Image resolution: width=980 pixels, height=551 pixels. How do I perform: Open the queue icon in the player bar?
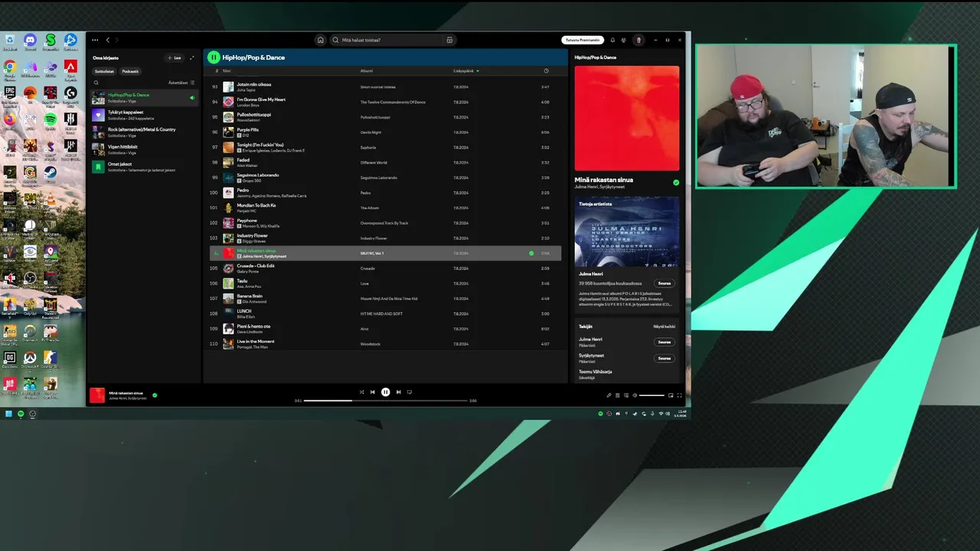point(618,395)
